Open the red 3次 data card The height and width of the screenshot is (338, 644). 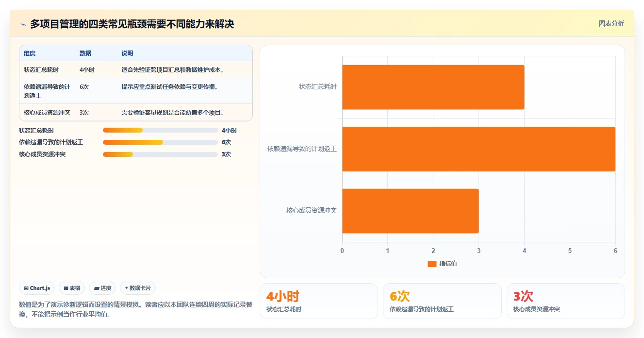pyautogui.click(x=566, y=301)
